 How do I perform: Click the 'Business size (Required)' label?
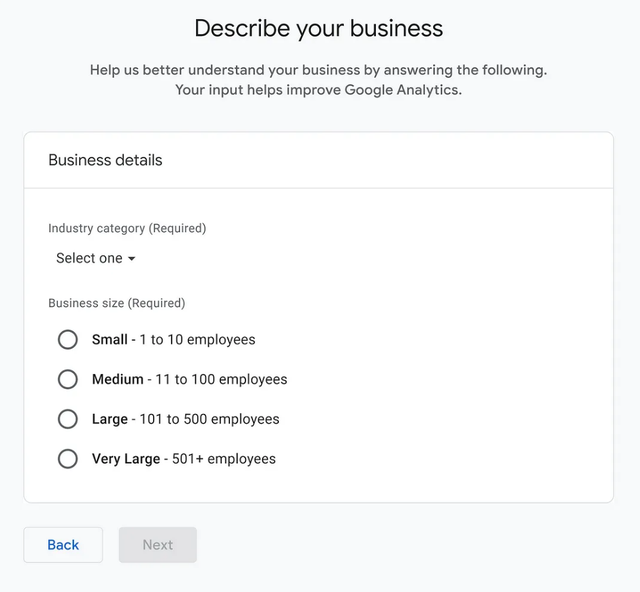click(116, 303)
